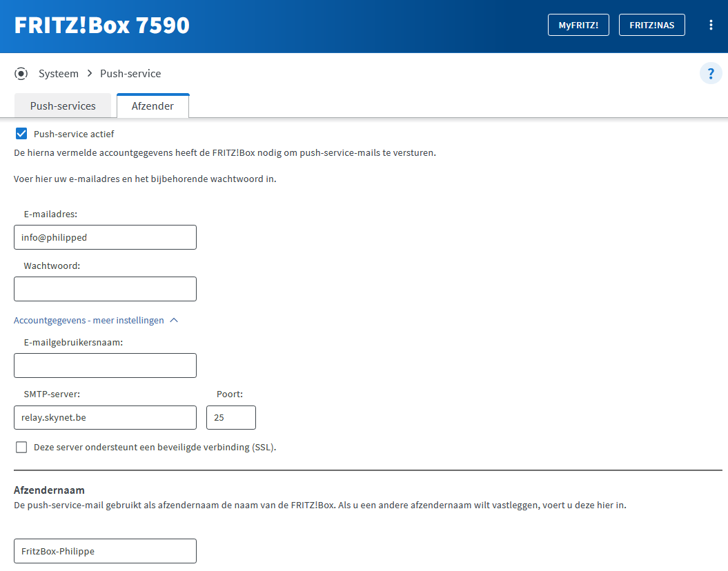This screenshot has height=571, width=728.
Task: Switch to the Push-services tab
Action: 63,106
